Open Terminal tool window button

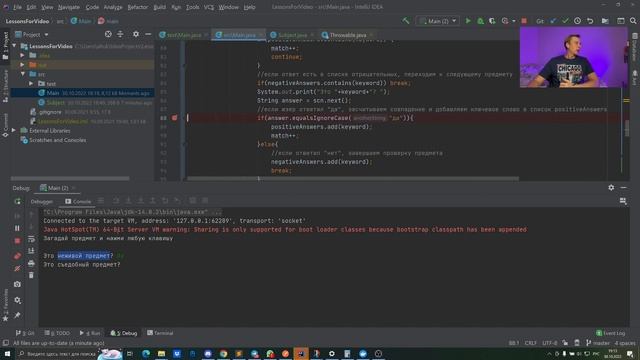pyautogui.click(x=160, y=333)
